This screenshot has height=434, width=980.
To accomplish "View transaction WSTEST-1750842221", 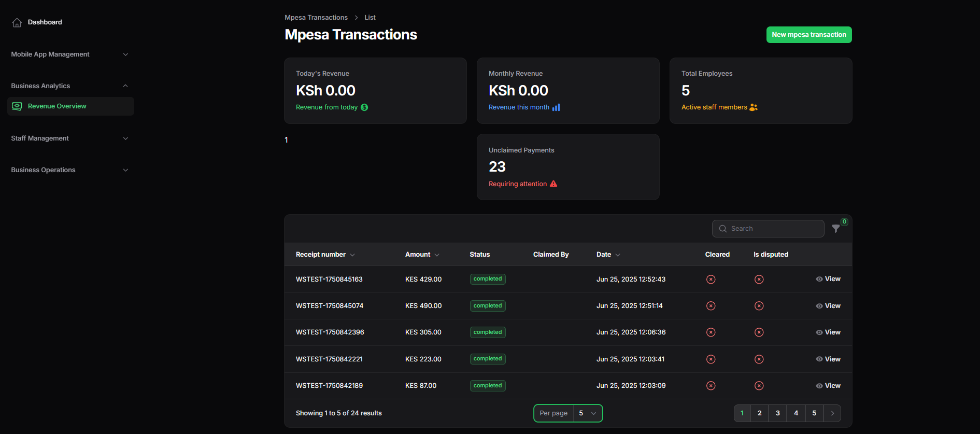I will click(828, 359).
